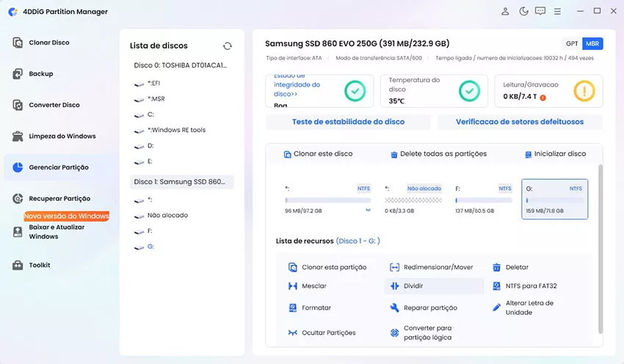
Task: Click Delete todas as partições
Action: click(x=438, y=154)
